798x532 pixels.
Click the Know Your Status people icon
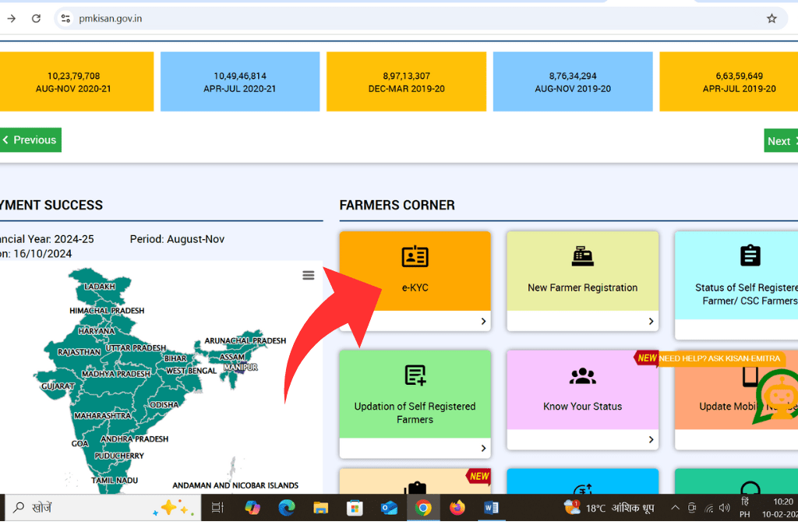pos(582,376)
